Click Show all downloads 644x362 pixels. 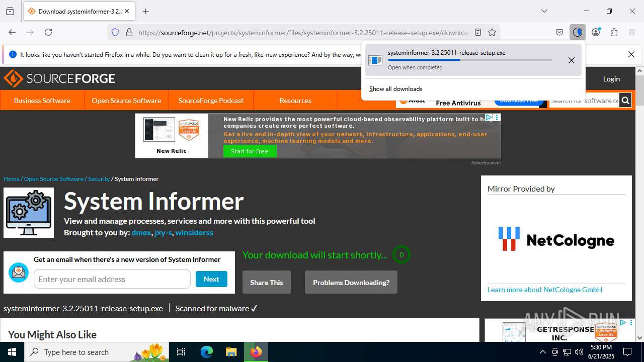pos(396,89)
